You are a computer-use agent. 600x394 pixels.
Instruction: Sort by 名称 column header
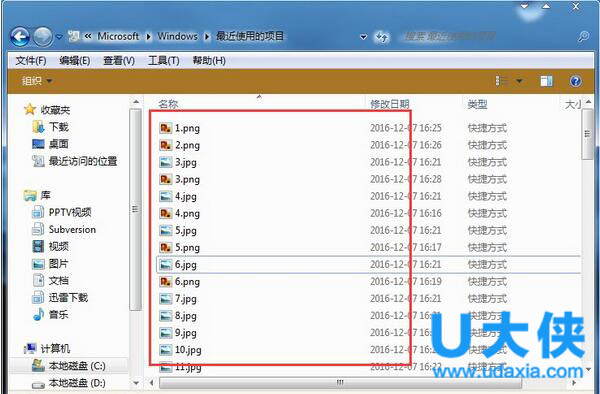tap(168, 104)
